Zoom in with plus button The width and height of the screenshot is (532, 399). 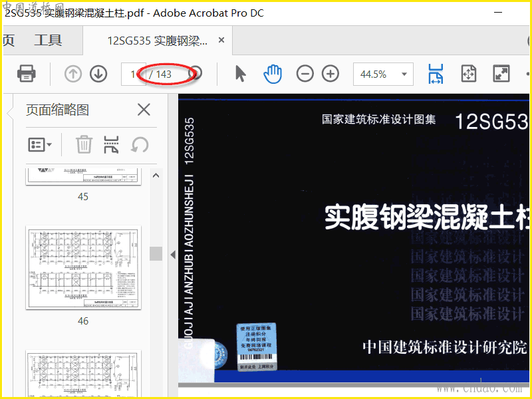click(331, 74)
